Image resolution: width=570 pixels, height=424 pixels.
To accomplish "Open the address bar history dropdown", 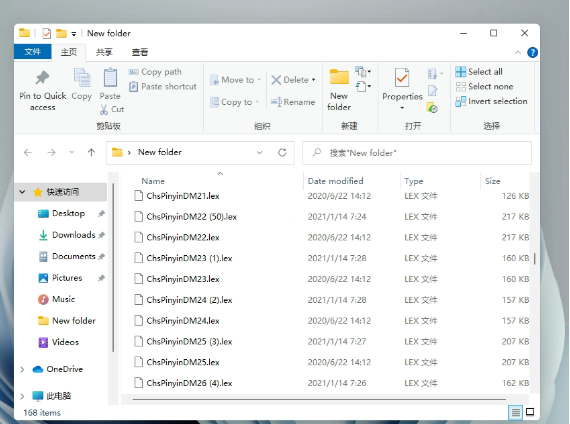I will [259, 152].
